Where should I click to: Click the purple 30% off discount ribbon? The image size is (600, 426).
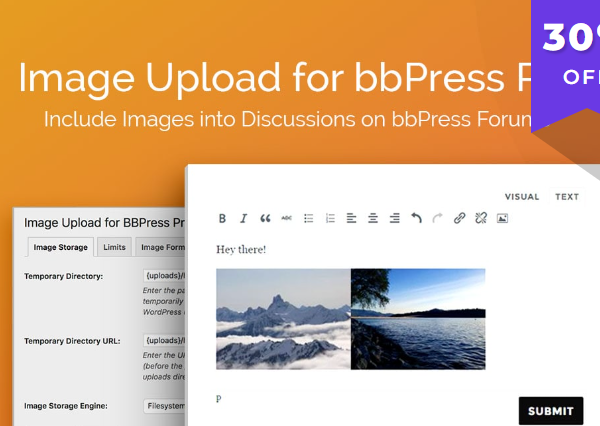coord(566,57)
